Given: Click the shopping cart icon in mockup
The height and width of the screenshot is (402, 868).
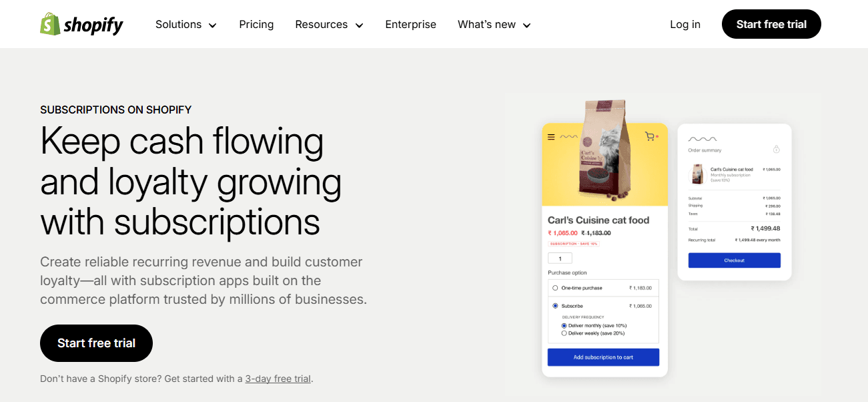Looking at the screenshot, I should coord(649,136).
